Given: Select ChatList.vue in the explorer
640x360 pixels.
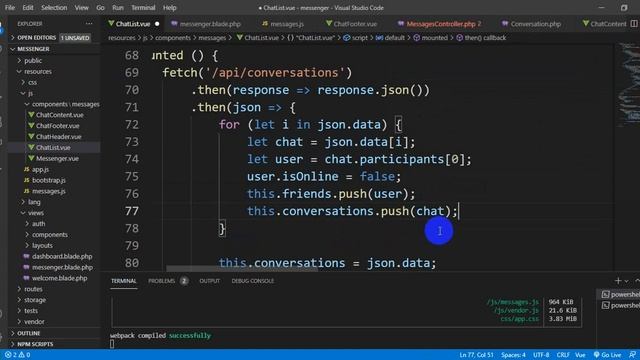Looking at the screenshot, I should 54,148.
